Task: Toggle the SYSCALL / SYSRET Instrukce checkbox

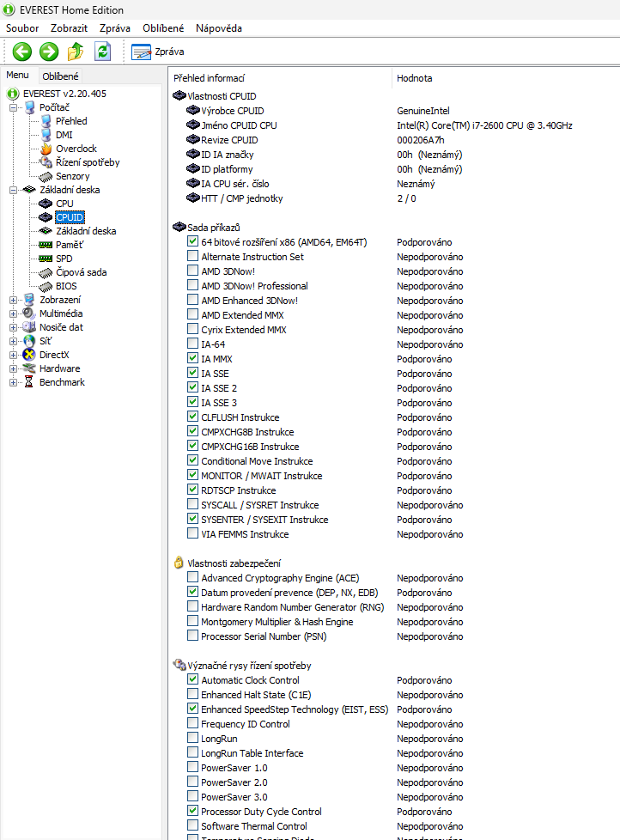Action: (192, 504)
